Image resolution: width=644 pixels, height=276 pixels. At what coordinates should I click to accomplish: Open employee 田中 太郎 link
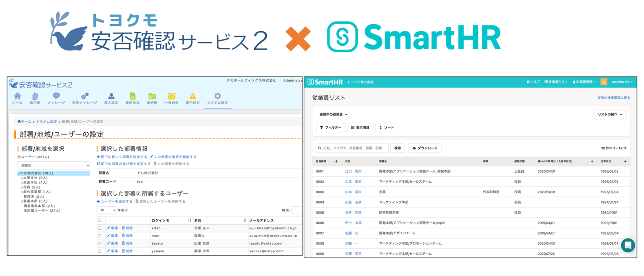(x=353, y=223)
